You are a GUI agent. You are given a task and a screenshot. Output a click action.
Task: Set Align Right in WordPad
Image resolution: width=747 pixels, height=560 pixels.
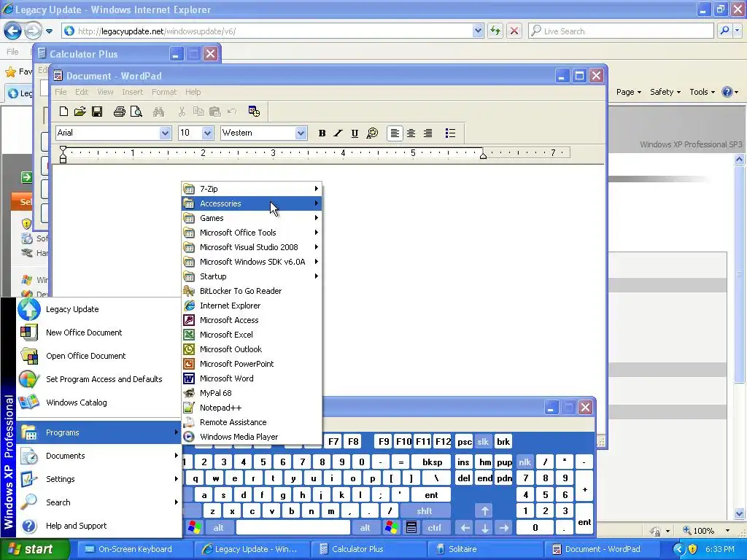click(x=427, y=133)
